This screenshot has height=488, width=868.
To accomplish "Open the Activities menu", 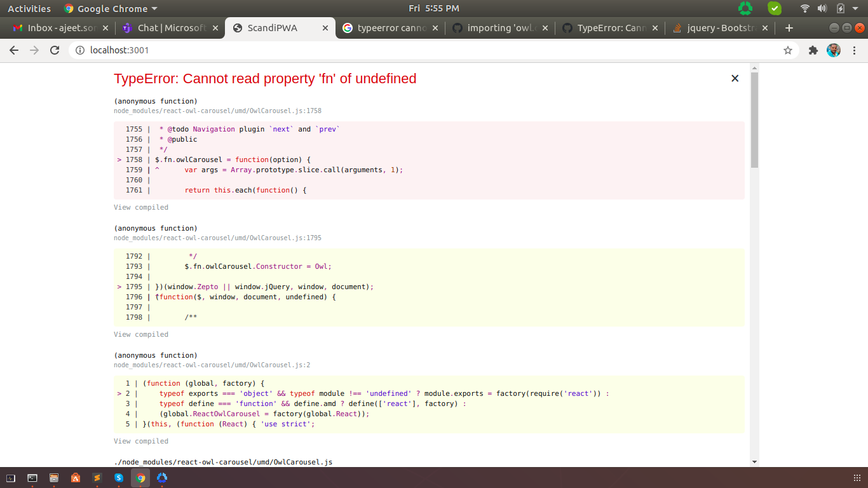I will point(29,8).
